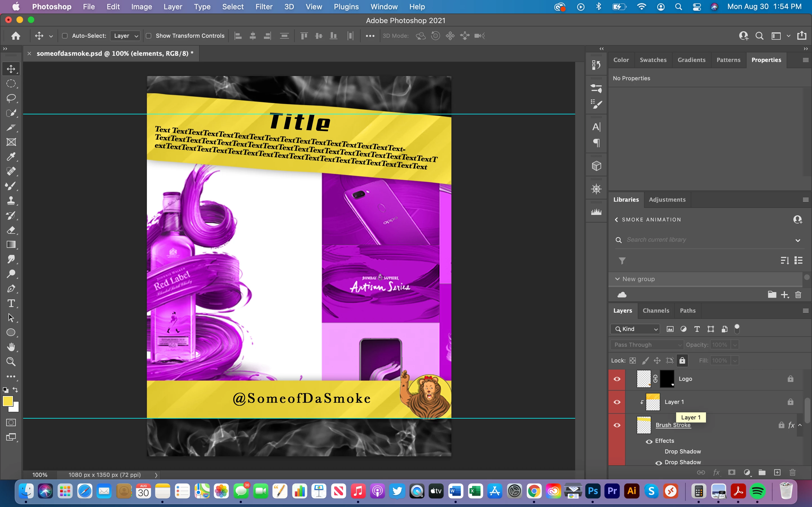Click the create new layer icon
The width and height of the screenshot is (812, 507).
click(777, 472)
